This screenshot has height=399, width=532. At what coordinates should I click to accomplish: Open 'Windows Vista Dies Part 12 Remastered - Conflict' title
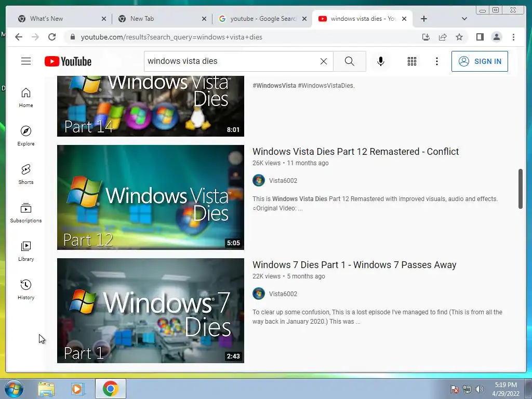pos(355,151)
